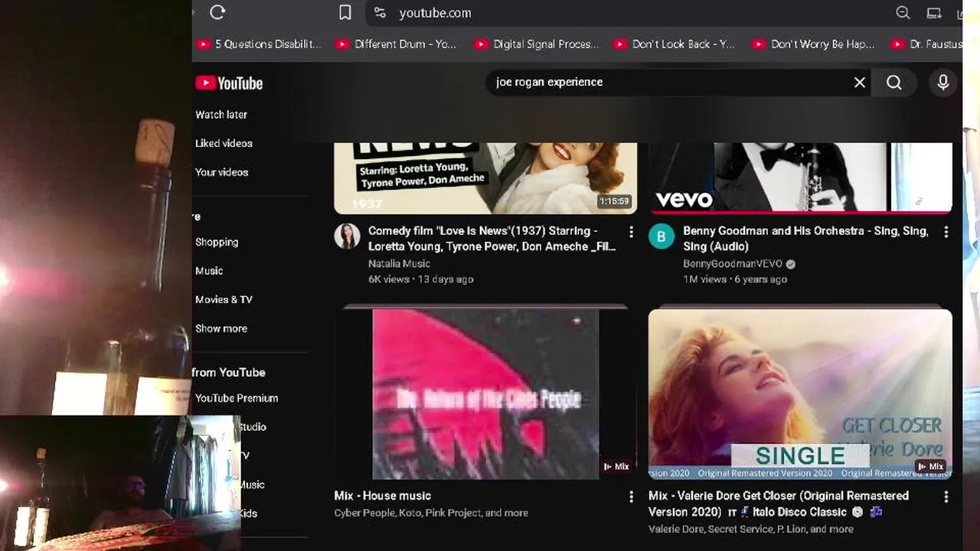980x551 pixels.
Task: Go to YouTube home via logo
Action: (x=229, y=83)
